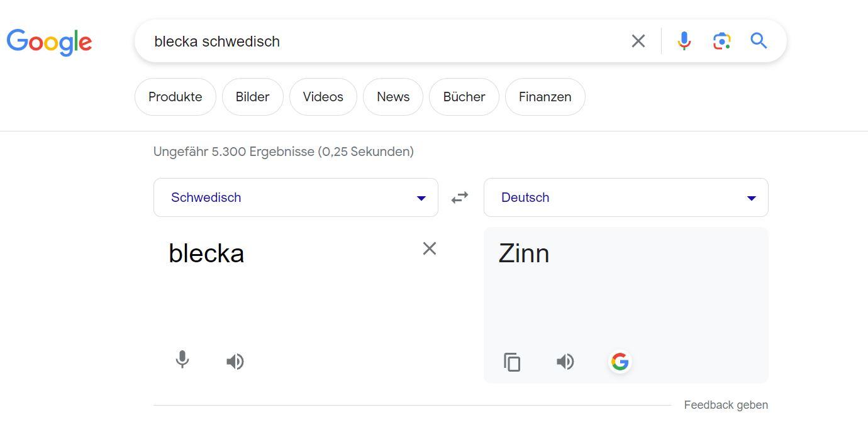Listen to the Zinn translation audio

[x=565, y=362]
